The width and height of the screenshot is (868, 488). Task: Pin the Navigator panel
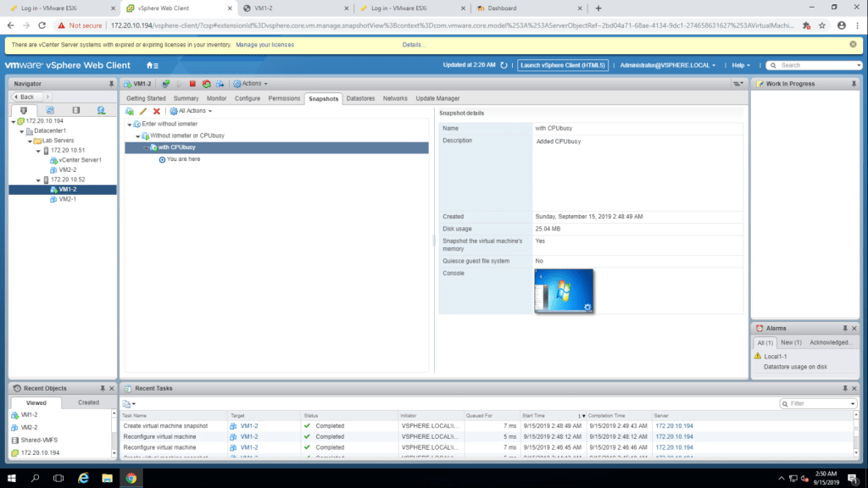111,84
